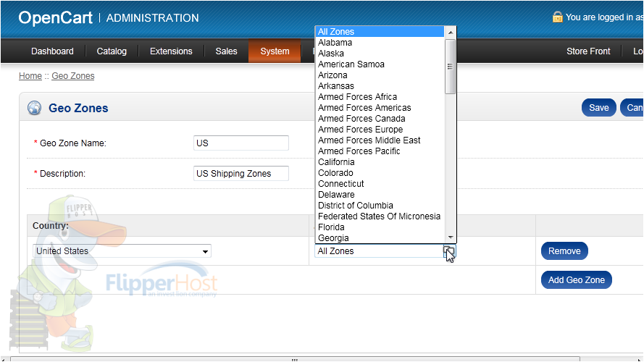Select Alabama from the zone list

(x=380, y=43)
